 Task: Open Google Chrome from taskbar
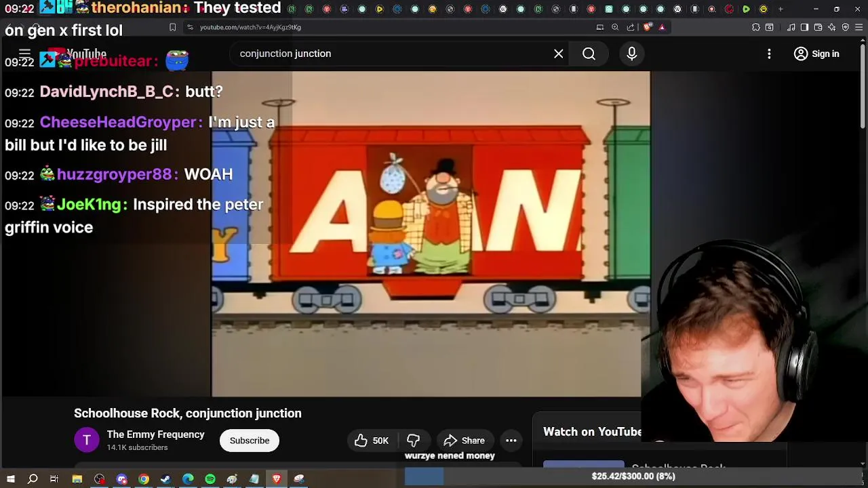(144, 479)
